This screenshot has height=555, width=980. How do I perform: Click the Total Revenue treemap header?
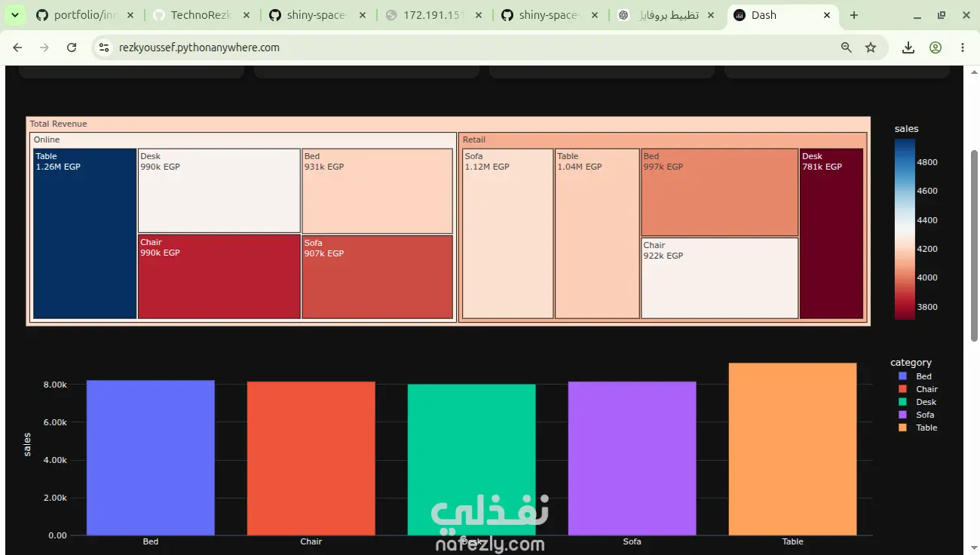[x=448, y=124]
